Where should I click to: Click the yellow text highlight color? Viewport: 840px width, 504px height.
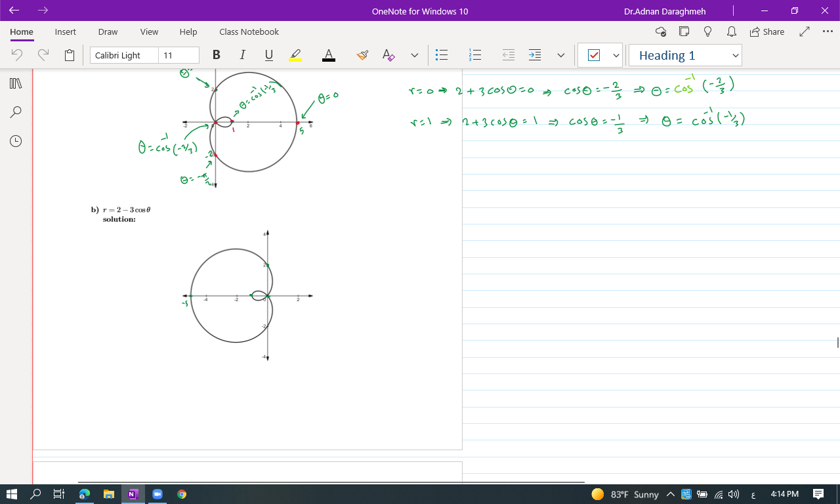295,55
